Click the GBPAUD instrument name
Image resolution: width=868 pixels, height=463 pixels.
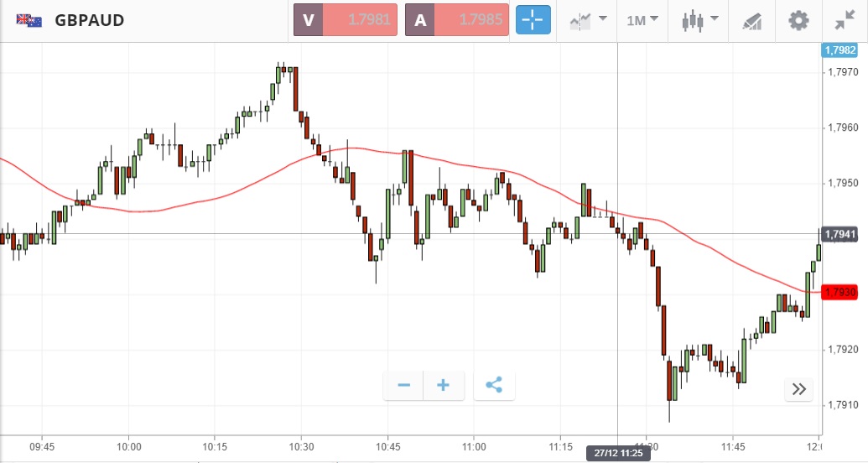click(x=89, y=20)
